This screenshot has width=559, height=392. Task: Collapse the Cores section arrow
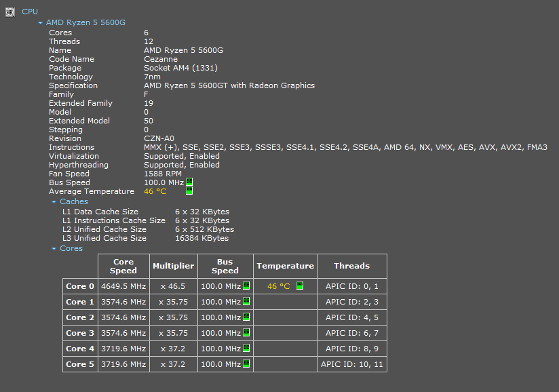click(54, 248)
